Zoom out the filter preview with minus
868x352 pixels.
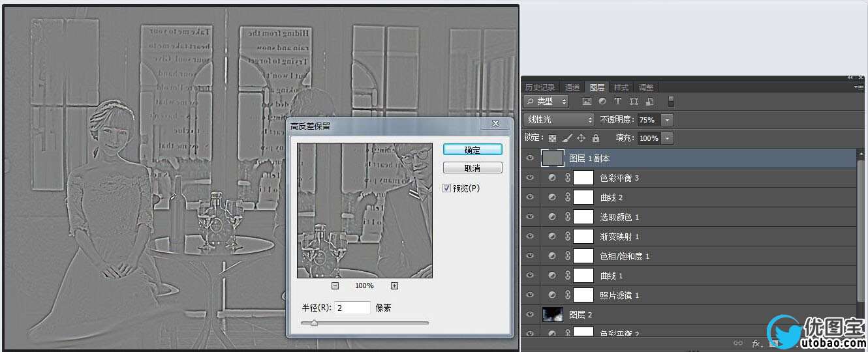[x=335, y=286]
